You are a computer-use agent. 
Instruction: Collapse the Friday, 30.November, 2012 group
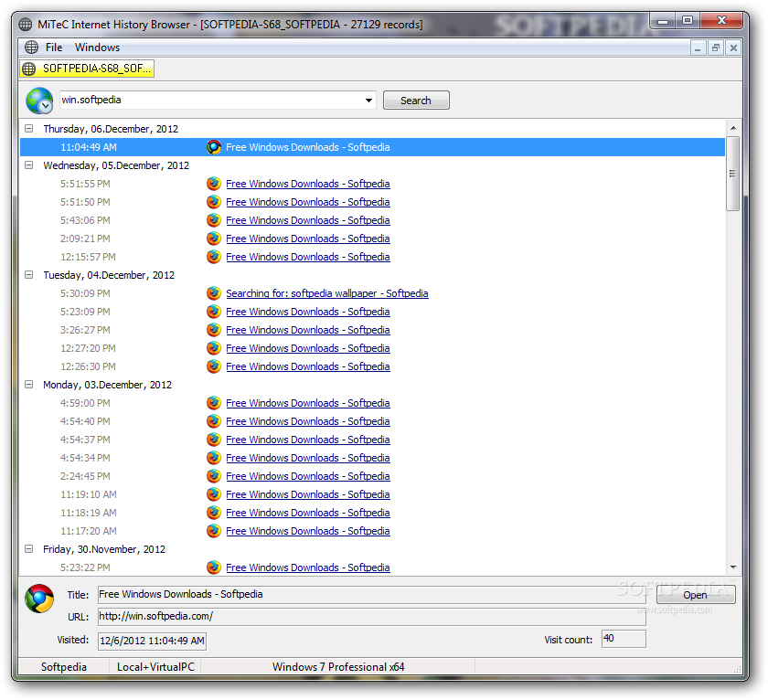29,548
